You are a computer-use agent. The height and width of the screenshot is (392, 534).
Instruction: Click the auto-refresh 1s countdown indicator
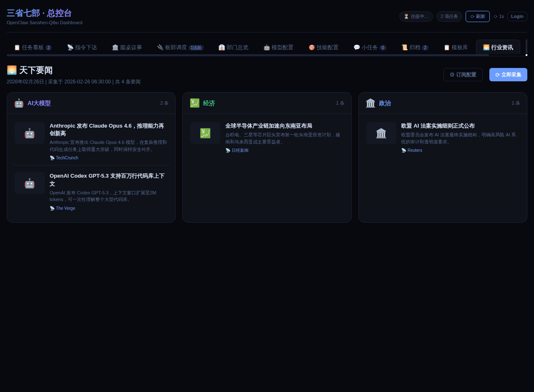pos(499,17)
